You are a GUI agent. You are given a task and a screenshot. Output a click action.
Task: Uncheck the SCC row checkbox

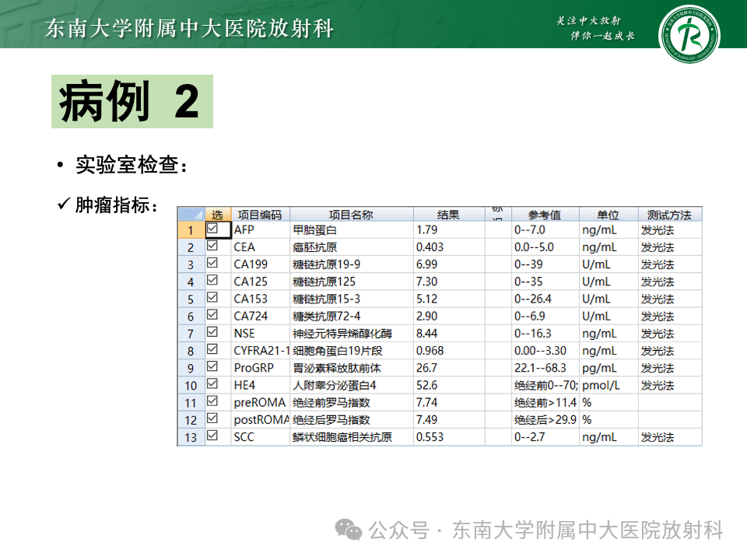tap(212, 436)
